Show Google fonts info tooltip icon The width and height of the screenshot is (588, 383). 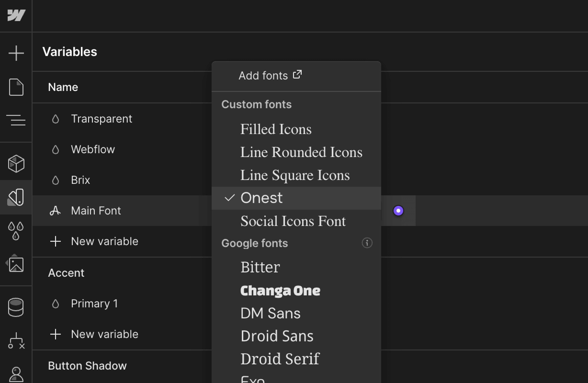[x=367, y=243]
